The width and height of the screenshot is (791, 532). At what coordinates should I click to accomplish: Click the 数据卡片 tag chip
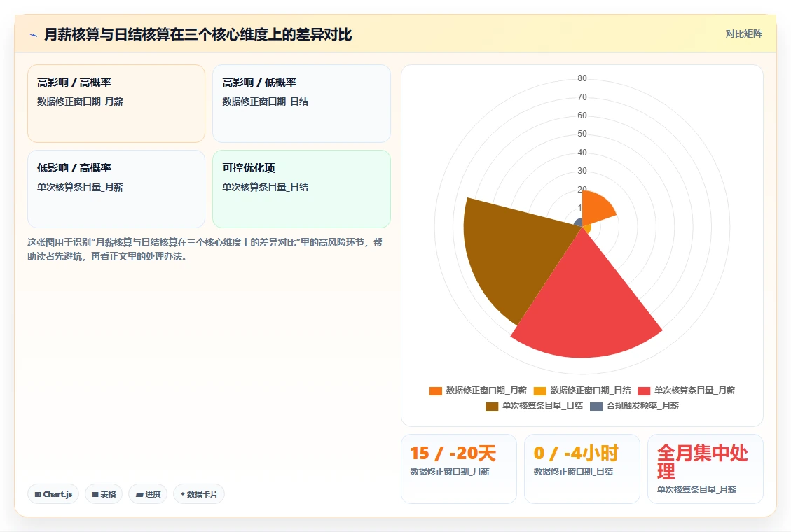pyautogui.click(x=199, y=494)
